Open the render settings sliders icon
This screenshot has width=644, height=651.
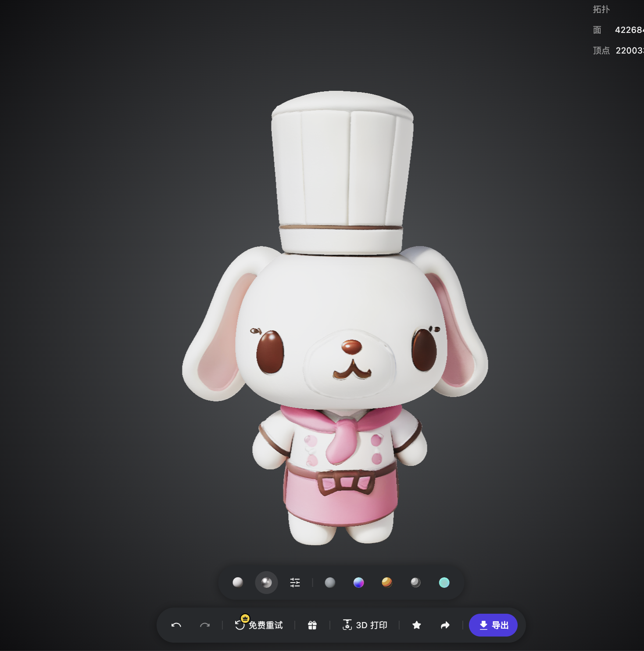click(295, 582)
